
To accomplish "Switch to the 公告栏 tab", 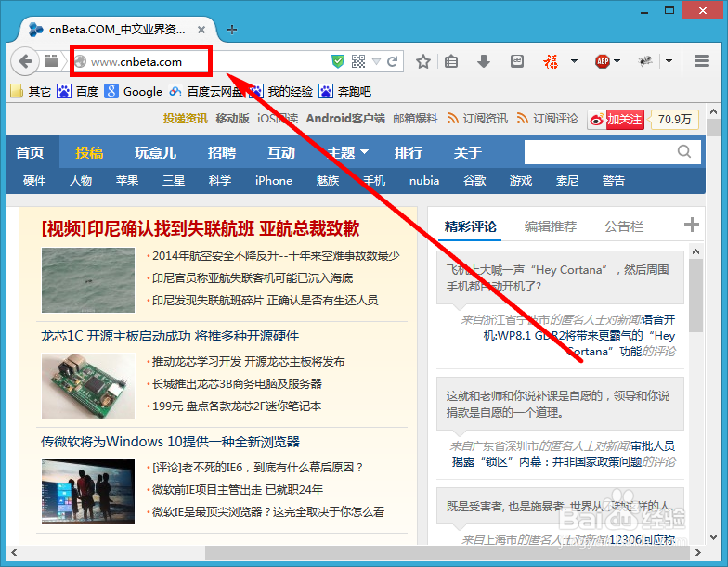I will (x=624, y=226).
